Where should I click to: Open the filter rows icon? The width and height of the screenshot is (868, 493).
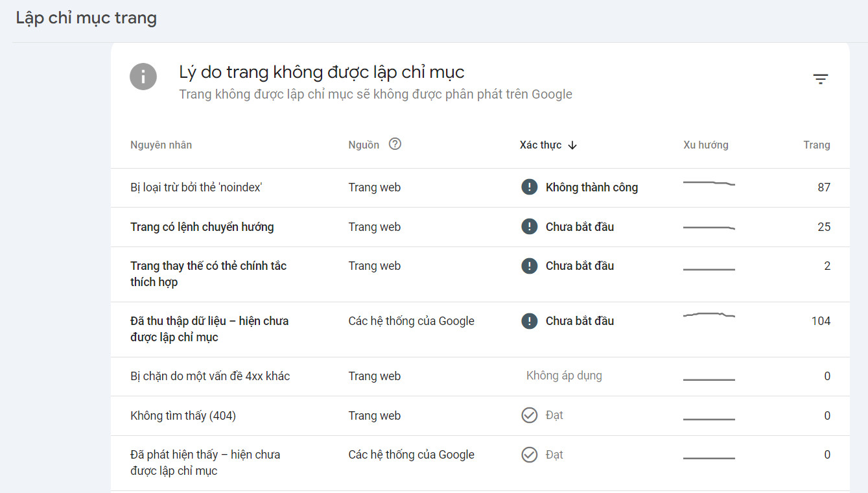coord(821,79)
